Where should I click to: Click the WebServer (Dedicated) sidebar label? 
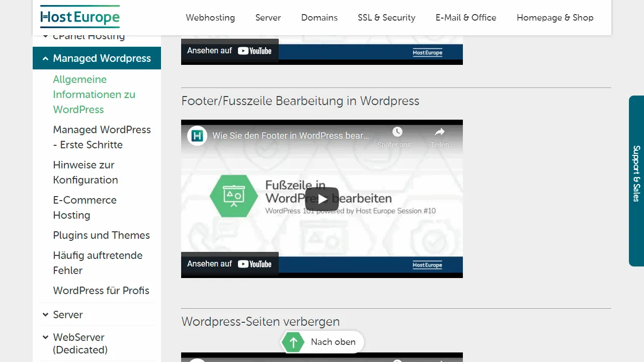pos(80,343)
